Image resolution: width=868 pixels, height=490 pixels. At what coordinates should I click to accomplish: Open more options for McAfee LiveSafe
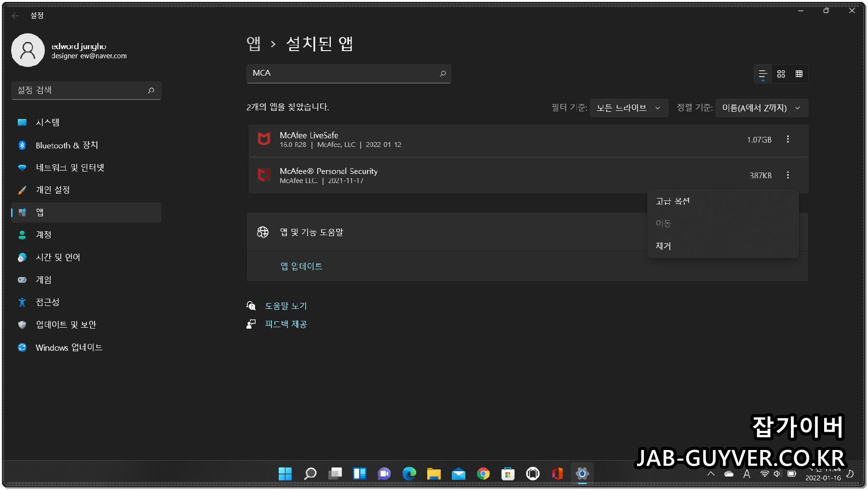(788, 139)
